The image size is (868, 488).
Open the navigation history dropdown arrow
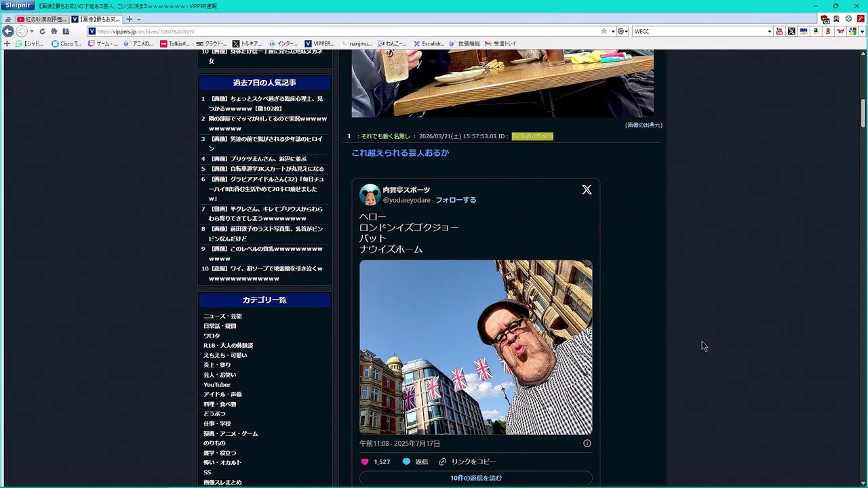(31, 31)
